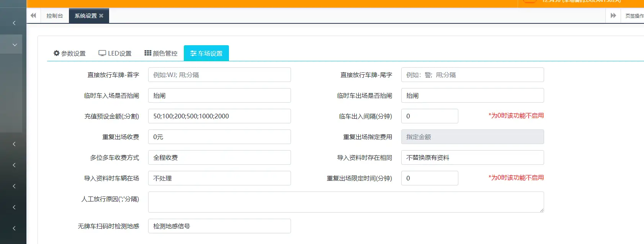
Task: Expand the sidebar's downward chevron menu item
Action: coord(15,45)
